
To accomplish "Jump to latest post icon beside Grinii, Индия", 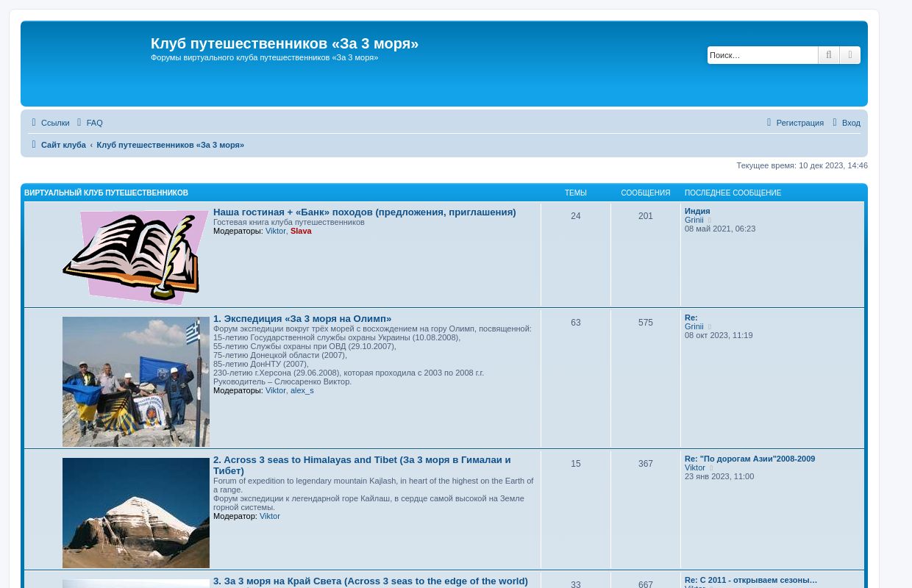I will click(x=710, y=220).
